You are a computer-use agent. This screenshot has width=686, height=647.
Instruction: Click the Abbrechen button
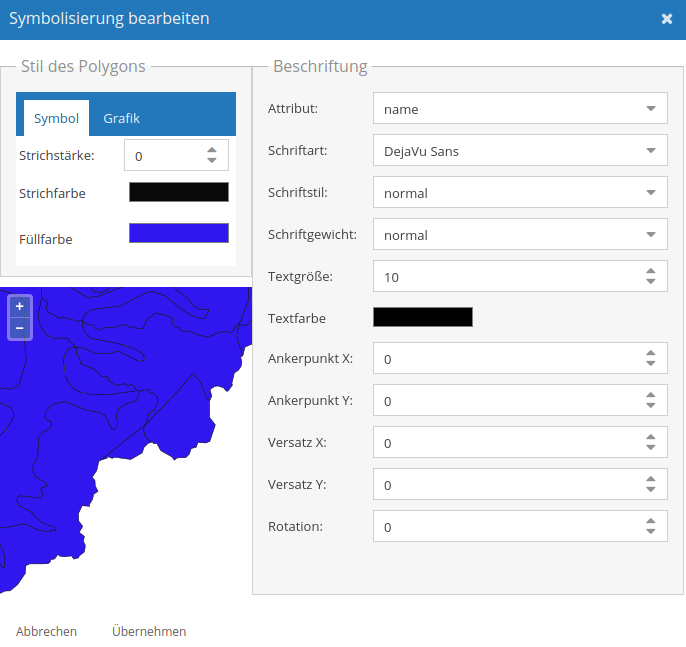click(x=46, y=631)
